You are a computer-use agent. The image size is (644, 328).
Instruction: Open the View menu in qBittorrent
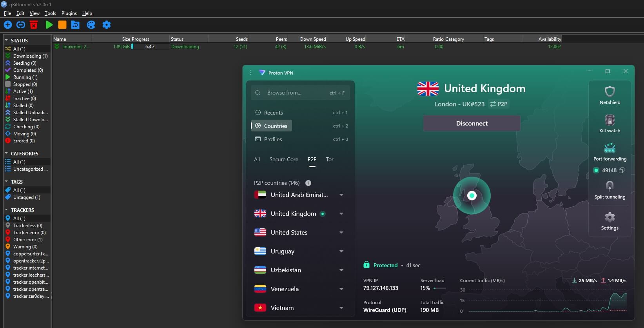[x=34, y=13]
